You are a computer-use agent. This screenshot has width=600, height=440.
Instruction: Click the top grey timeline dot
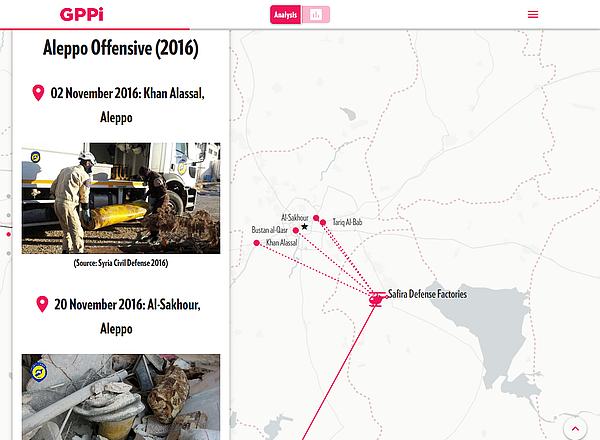pos(9,196)
